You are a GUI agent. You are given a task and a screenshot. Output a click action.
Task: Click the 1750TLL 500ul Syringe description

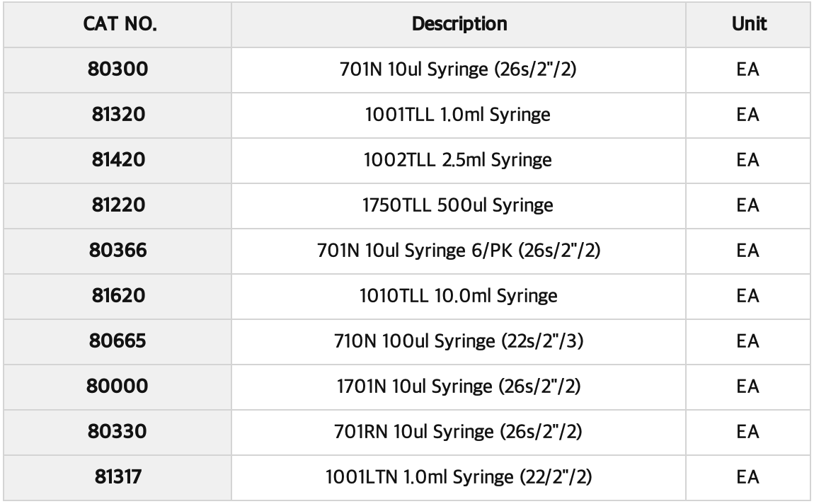460,206
